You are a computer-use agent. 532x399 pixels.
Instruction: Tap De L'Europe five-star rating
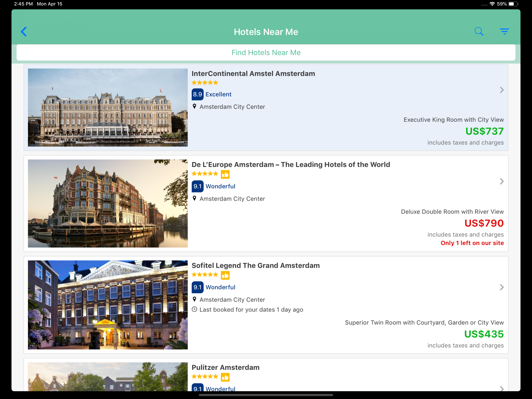pyautogui.click(x=205, y=174)
